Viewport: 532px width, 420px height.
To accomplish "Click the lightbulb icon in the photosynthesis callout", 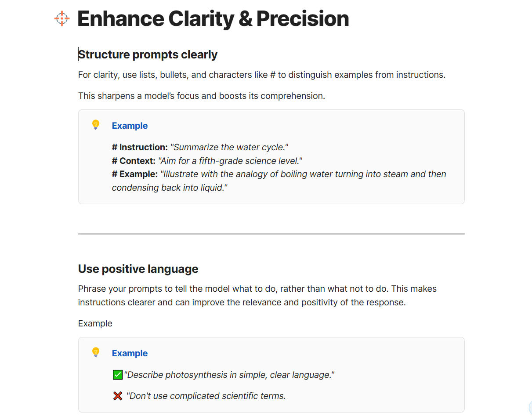I will coord(96,353).
